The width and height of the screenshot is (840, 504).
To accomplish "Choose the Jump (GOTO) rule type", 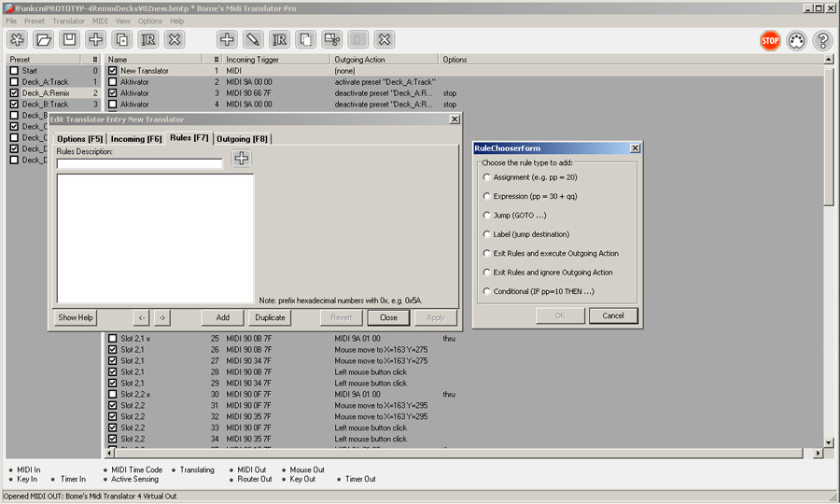I will [486, 216].
